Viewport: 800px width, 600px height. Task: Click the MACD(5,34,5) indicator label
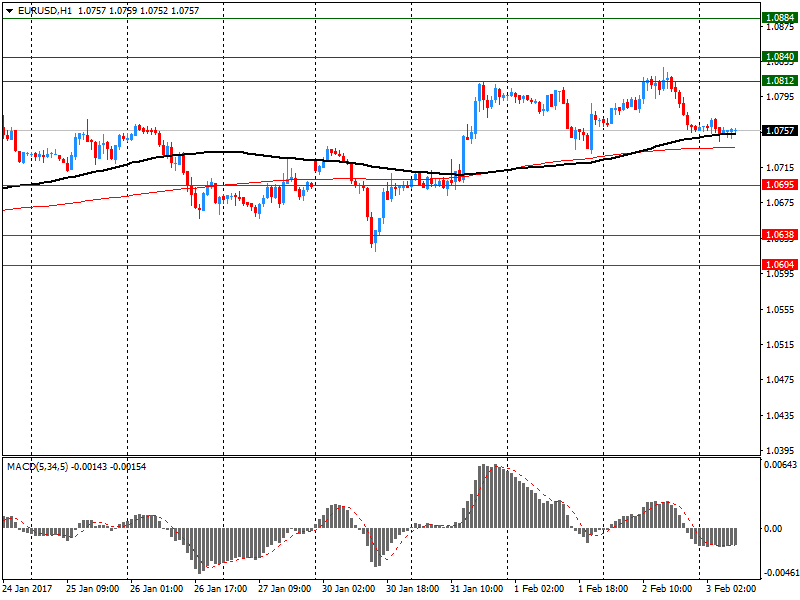click(x=37, y=466)
